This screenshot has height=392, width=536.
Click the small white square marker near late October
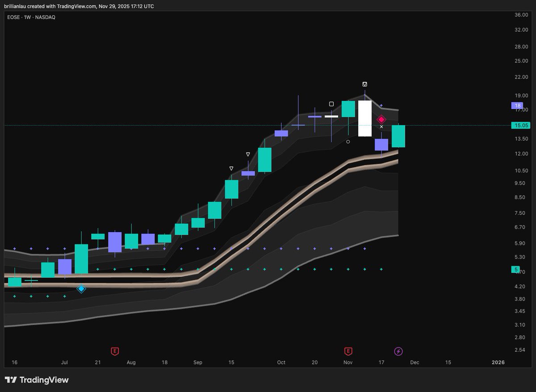331,104
